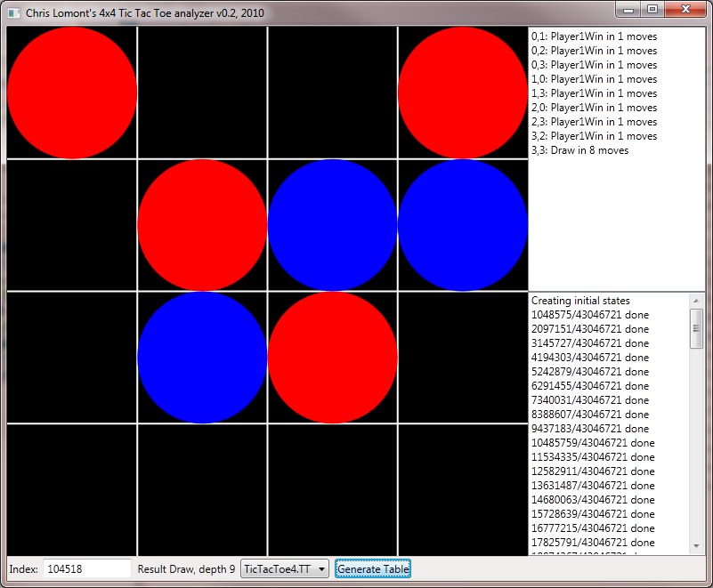Select the '0,1: Player1Win in 1 moves' entry
The width and height of the screenshot is (713, 588).
594,36
